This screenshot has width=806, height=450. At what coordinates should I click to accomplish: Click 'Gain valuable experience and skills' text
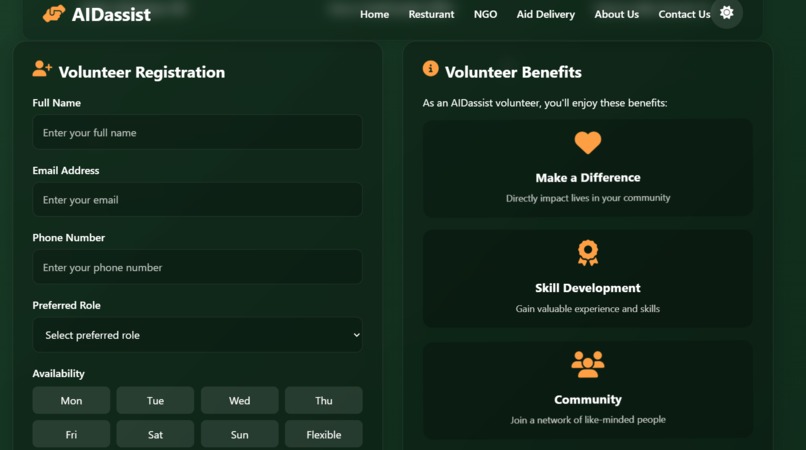(x=588, y=309)
